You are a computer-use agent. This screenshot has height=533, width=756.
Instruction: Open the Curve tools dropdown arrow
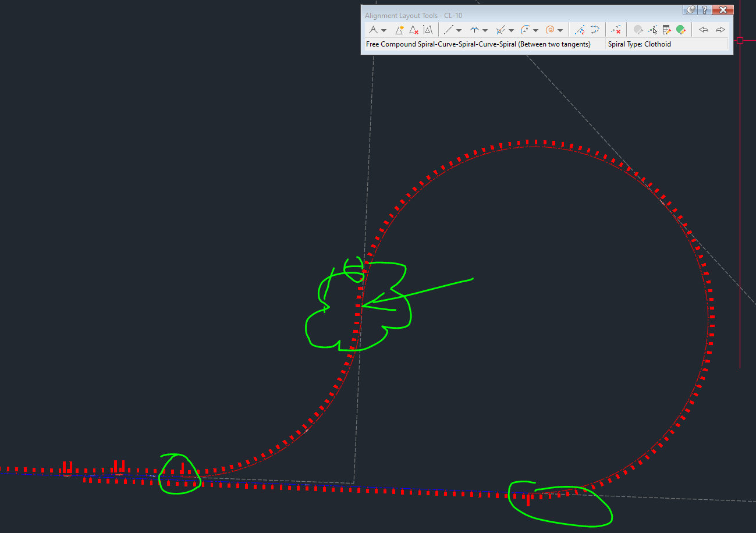[485, 30]
